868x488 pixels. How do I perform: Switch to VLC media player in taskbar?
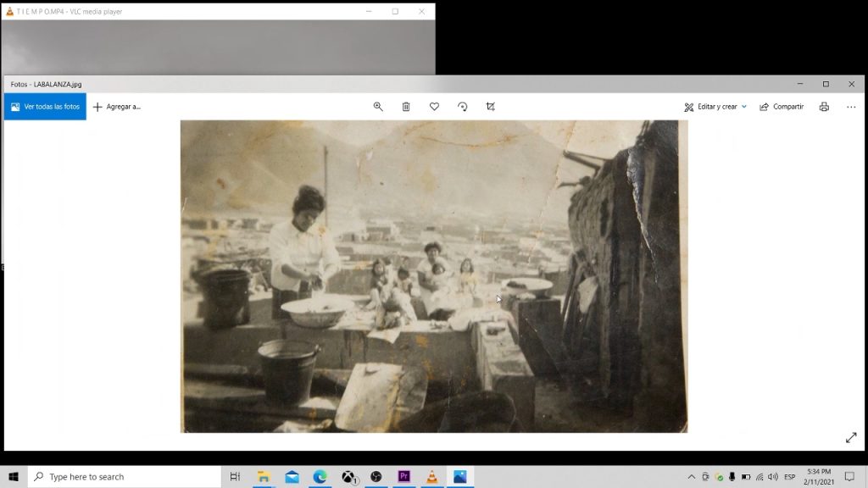[x=431, y=476]
